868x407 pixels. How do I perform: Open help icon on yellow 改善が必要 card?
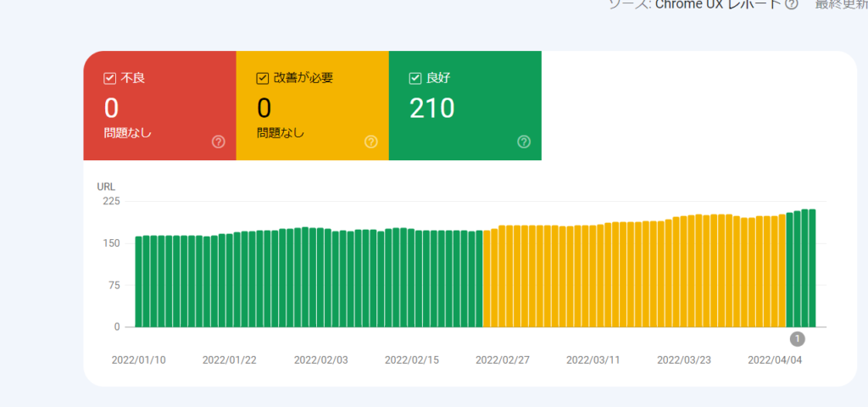pyautogui.click(x=371, y=142)
